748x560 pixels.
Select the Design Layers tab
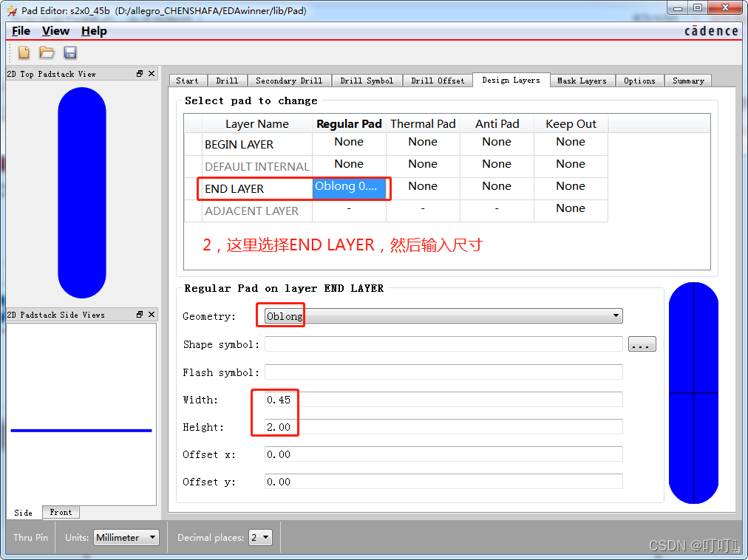(511, 80)
